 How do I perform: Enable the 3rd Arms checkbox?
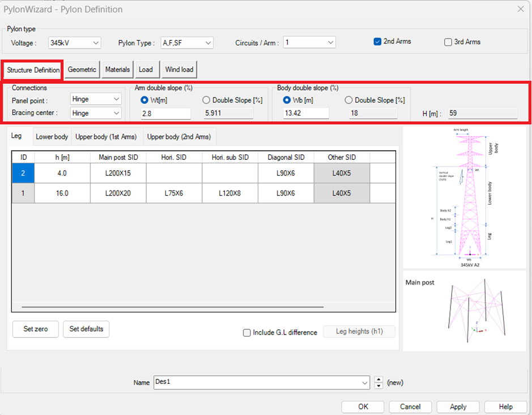(448, 42)
